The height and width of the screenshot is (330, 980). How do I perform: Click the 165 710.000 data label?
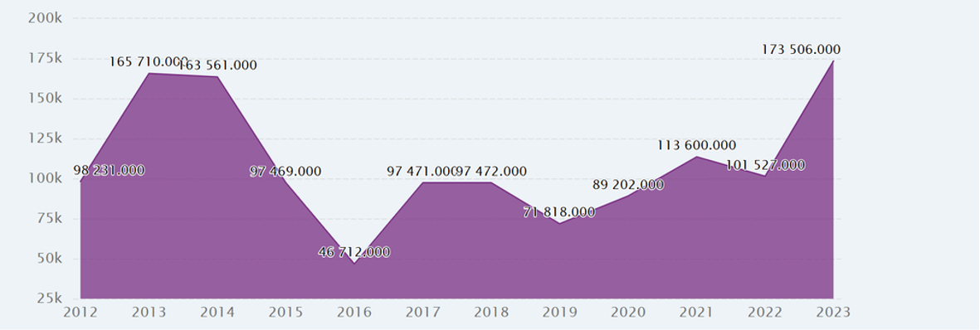149,62
